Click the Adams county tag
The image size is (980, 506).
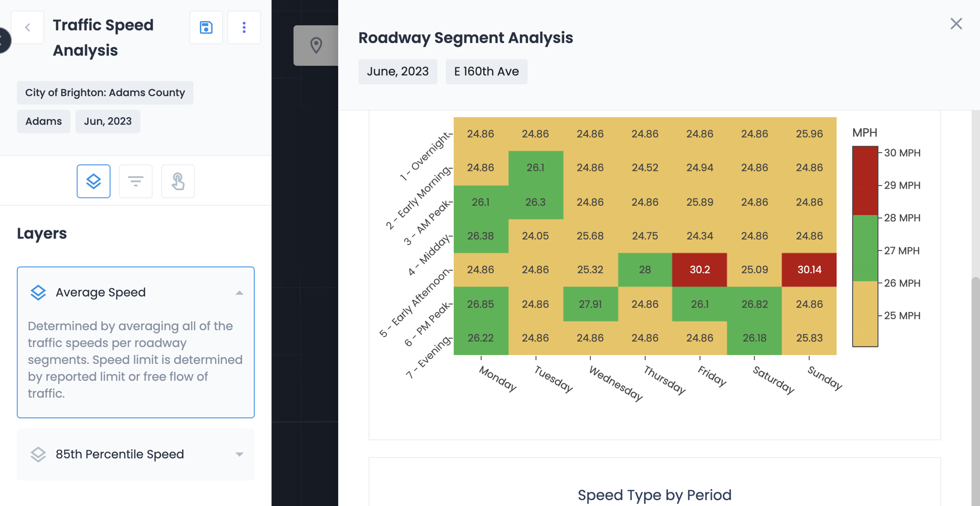pyautogui.click(x=44, y=121)
